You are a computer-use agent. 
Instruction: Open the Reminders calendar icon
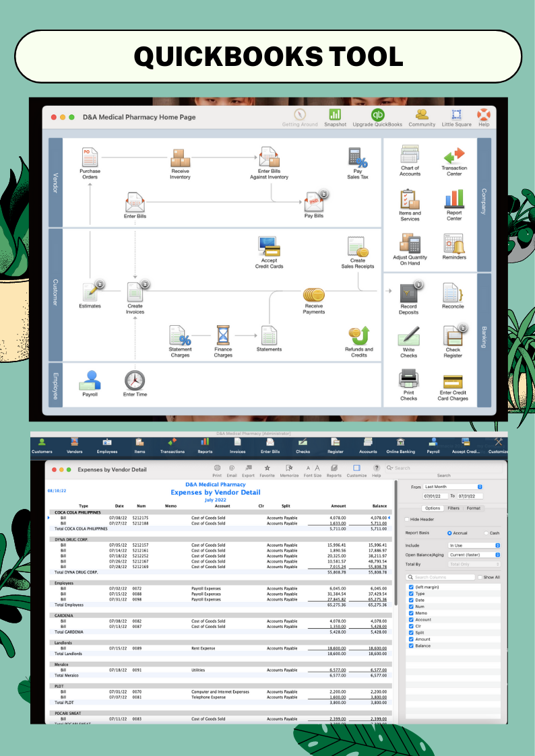(x=454, y=244)
